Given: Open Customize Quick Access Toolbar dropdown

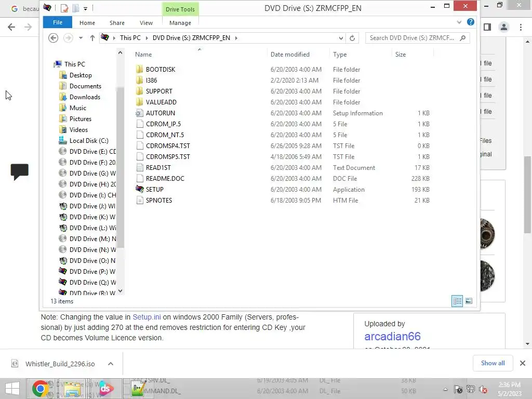Looking at the screenshot, I should 85,8.
